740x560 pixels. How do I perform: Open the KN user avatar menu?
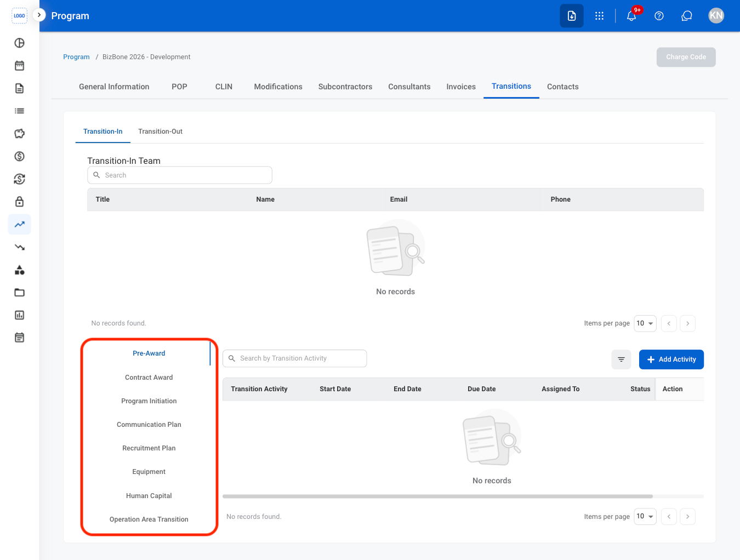[716, 15]
